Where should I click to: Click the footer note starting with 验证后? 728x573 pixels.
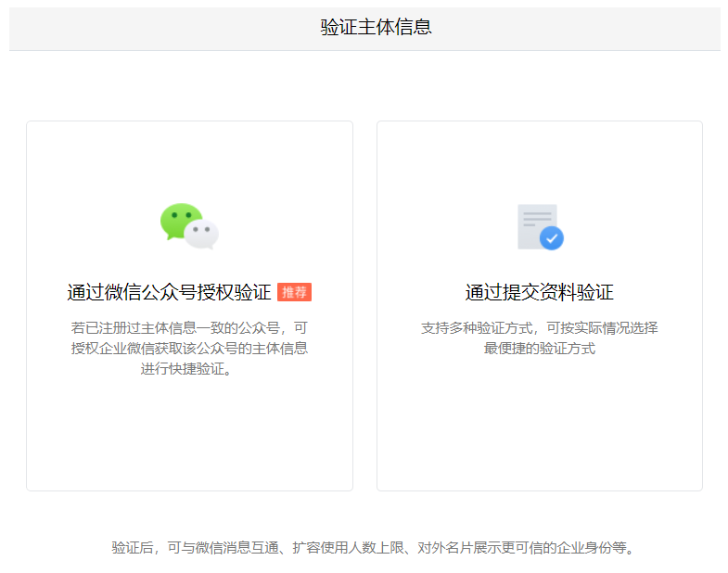[x=373, y=547]
